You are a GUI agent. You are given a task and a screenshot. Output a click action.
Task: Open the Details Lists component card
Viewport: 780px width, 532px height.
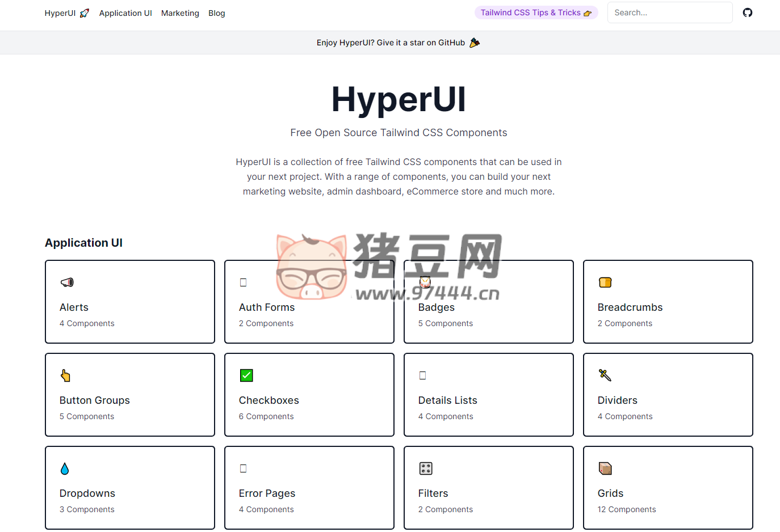(488, 394)
